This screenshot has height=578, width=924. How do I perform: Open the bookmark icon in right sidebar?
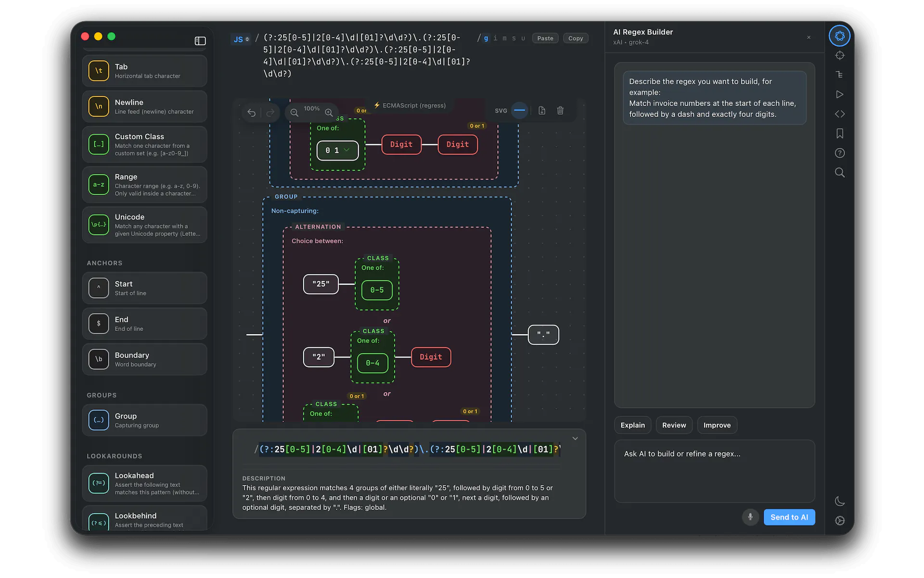839,133
